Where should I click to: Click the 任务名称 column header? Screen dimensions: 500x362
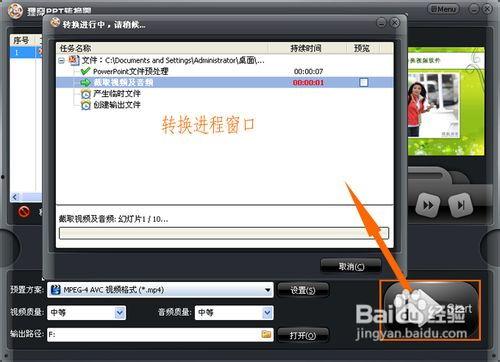[x=163, y=48]
